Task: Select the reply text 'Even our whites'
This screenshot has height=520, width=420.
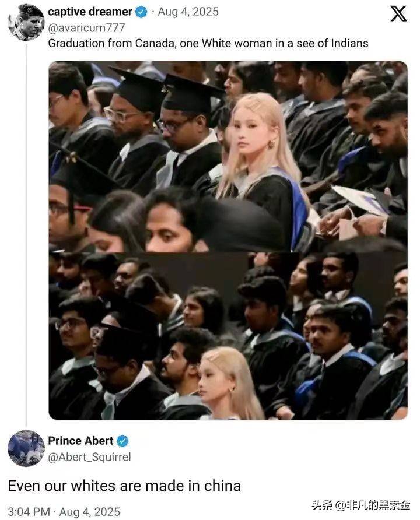Action: click(x=124, y=486)
